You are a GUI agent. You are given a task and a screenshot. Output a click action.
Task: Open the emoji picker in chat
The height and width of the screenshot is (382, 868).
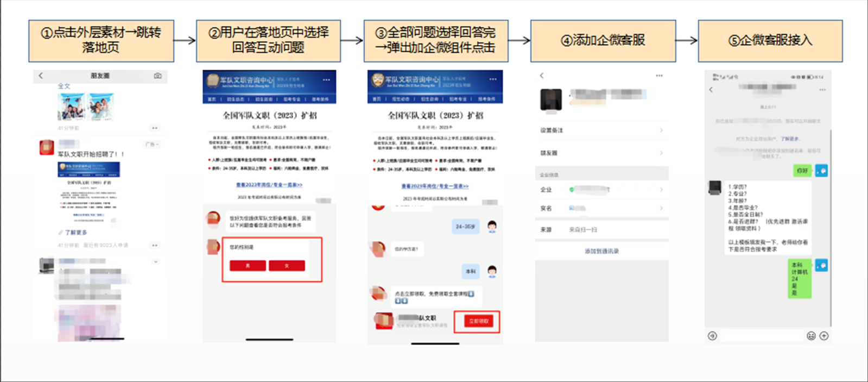[811, 336]
